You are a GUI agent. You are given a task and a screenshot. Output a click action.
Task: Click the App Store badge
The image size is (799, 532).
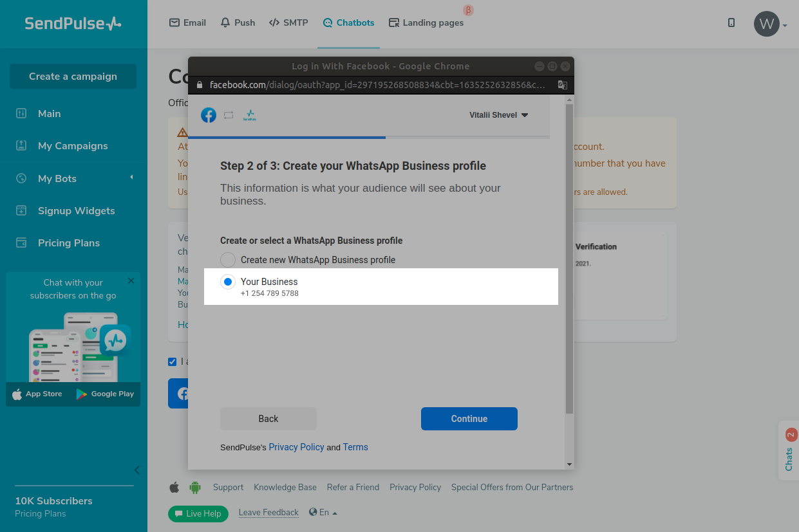coord(37,394)
